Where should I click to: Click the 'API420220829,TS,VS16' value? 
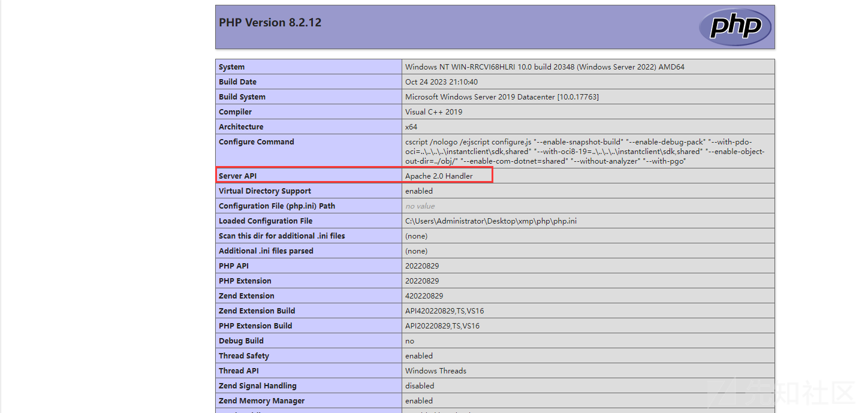coord(445,311)
